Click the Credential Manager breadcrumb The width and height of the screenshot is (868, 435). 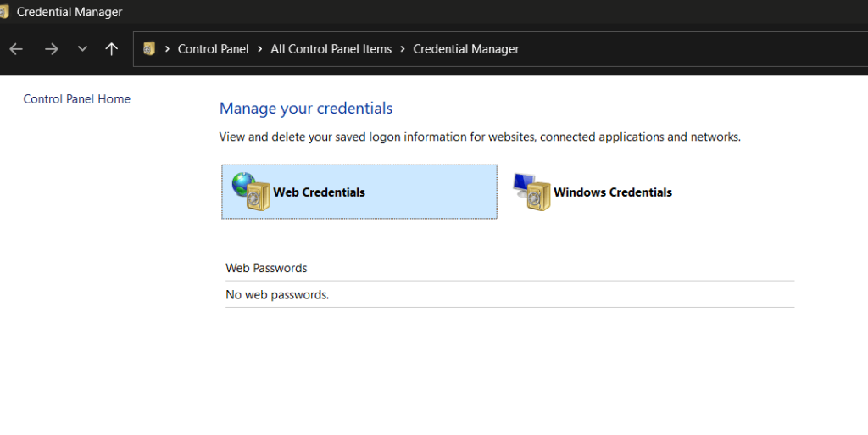465,49
